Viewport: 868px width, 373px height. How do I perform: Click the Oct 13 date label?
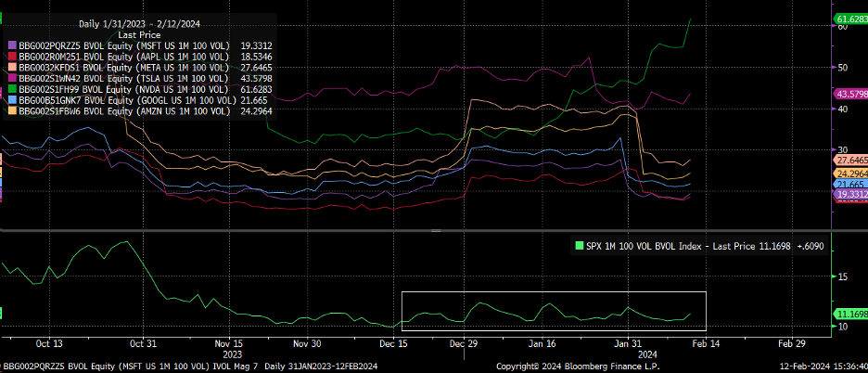coord(49,343)
